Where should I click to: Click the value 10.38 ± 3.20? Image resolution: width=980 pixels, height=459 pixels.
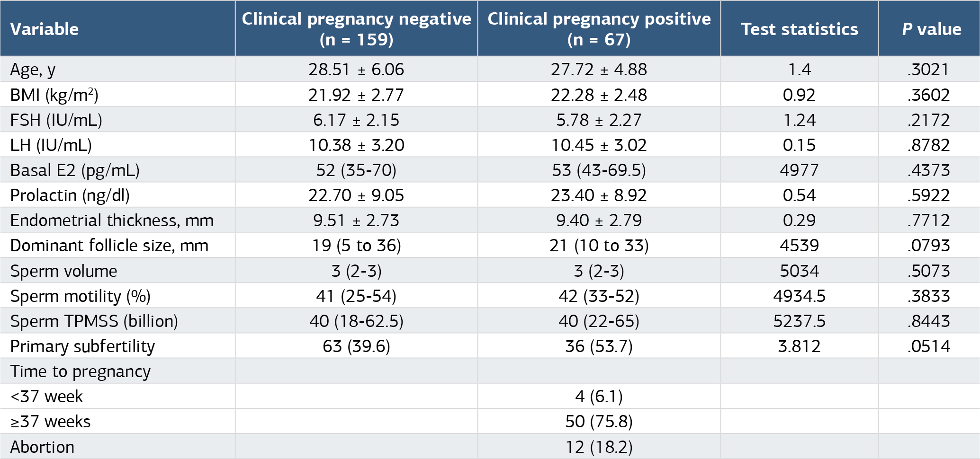[x=357, y=145]
